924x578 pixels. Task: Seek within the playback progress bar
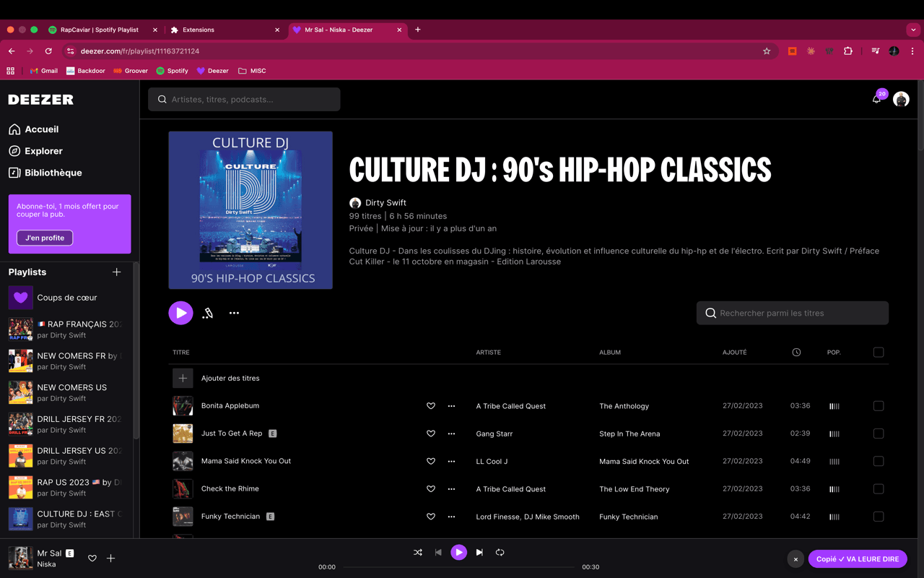click(x=459, y=567)
